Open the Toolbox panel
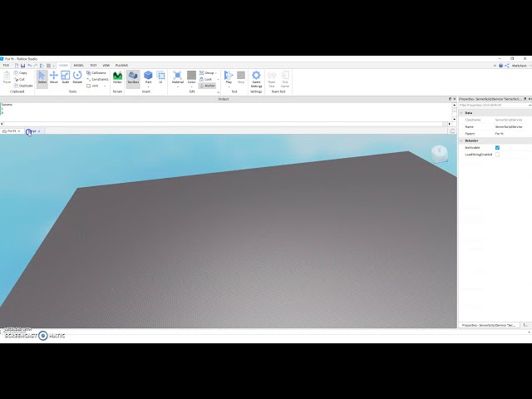 133,77
